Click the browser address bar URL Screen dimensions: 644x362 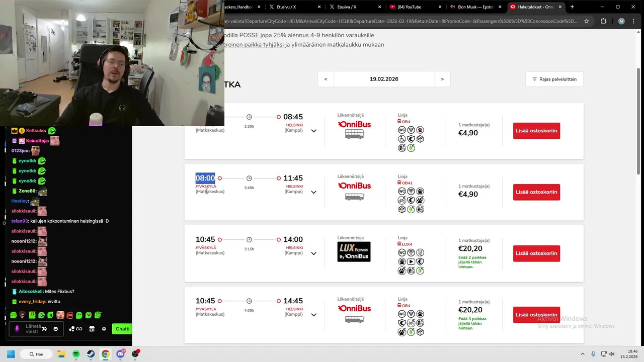tap(400, 21)
